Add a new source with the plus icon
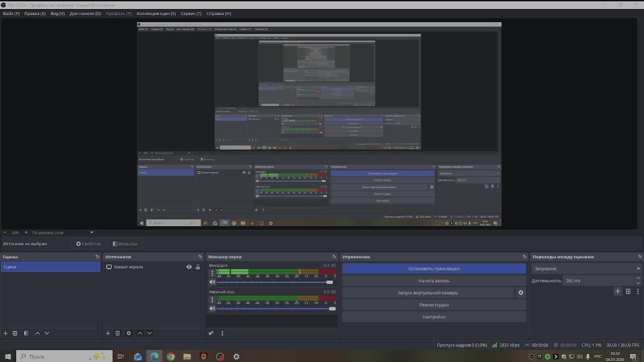 coord(108,333)
